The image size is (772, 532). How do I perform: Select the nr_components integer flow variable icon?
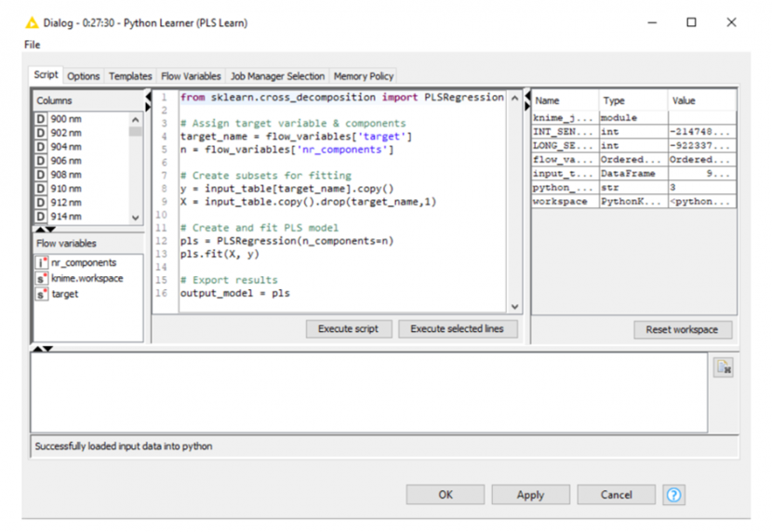tap(42, 263)
